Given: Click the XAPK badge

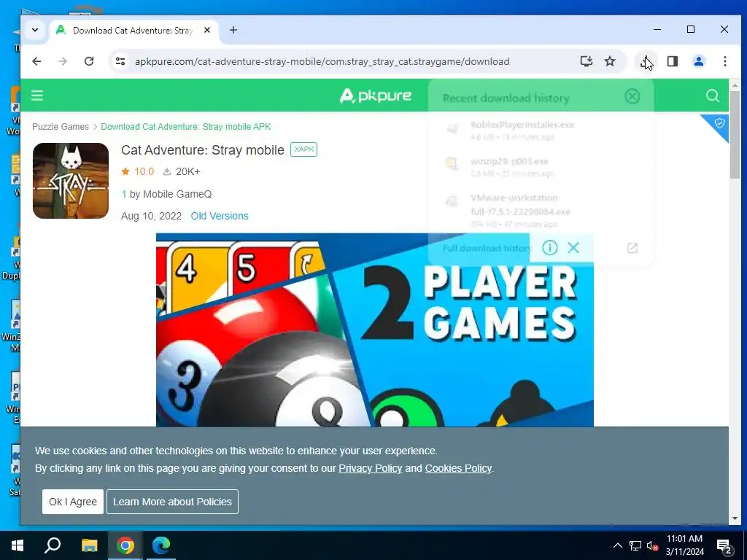Looking at the screenshot, I should [x=304, y=149].
